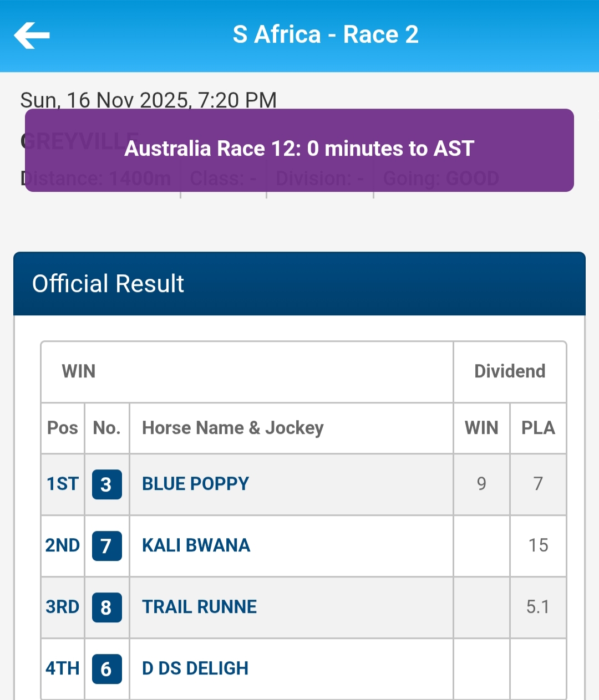The height and width of the screenshot is (700, 599).
Task: Tap the race date and time text
Action: coord(149,99)
